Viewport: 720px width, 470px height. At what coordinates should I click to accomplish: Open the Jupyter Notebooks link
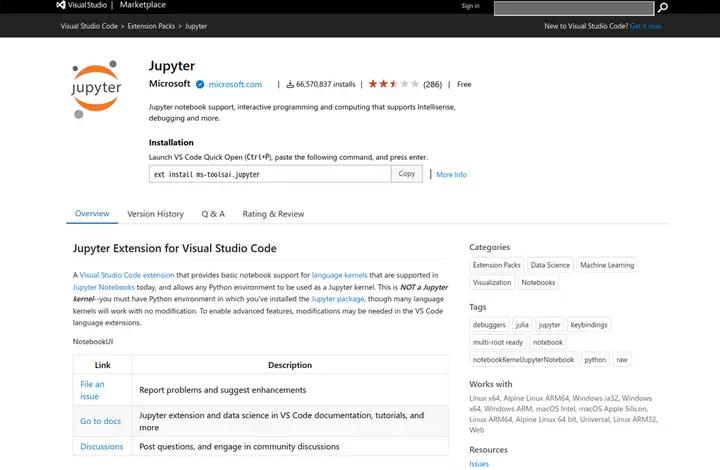pyautogui.click(x=104, y=287)
